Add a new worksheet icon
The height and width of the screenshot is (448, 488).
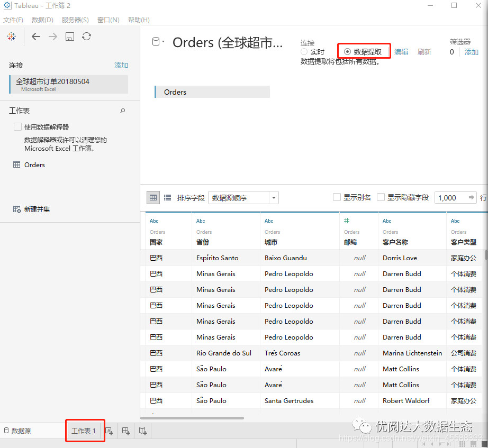coord(109,431)
